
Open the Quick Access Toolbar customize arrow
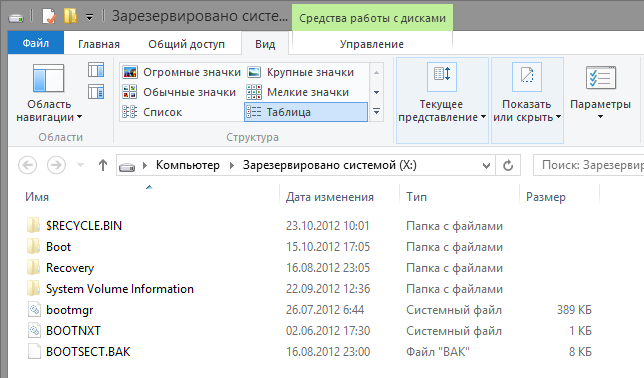[89, 17]
